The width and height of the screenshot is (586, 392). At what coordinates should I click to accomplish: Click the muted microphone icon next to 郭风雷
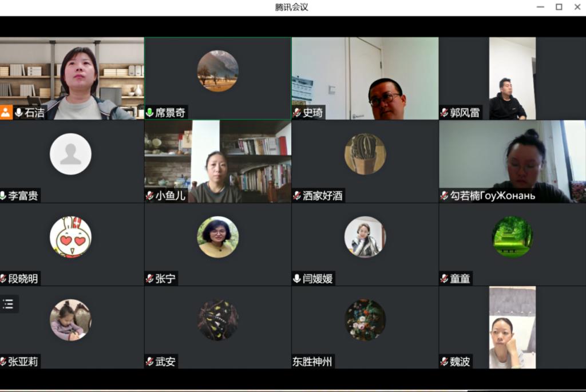(x=444, y=113)
